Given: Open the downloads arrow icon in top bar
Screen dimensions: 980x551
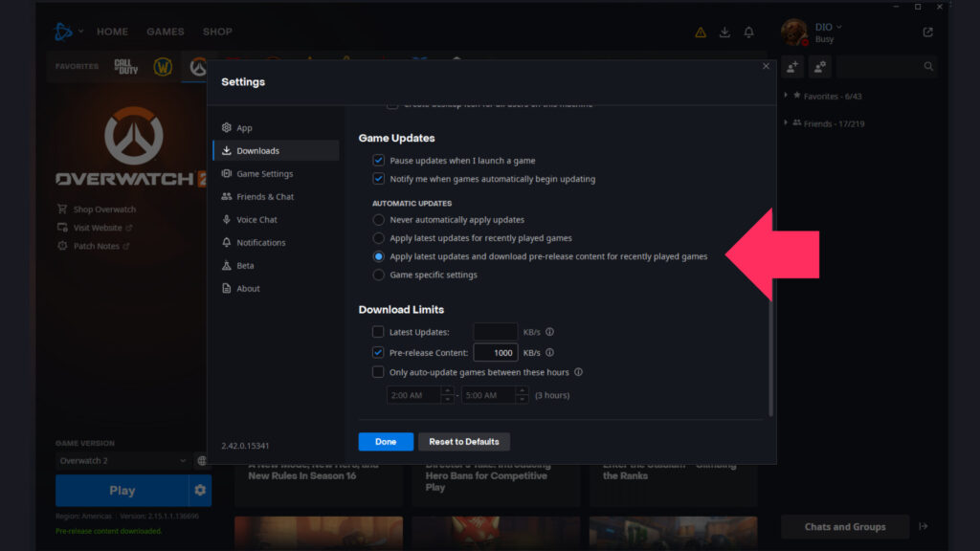Looking at the screenshot, I should (x=724, y=32).
